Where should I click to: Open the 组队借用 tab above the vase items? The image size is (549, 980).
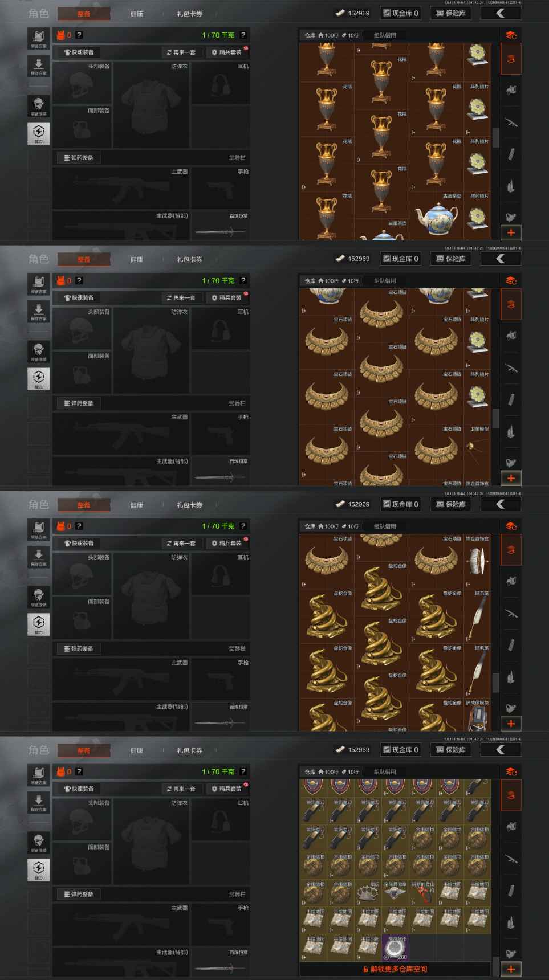(385, 35)
